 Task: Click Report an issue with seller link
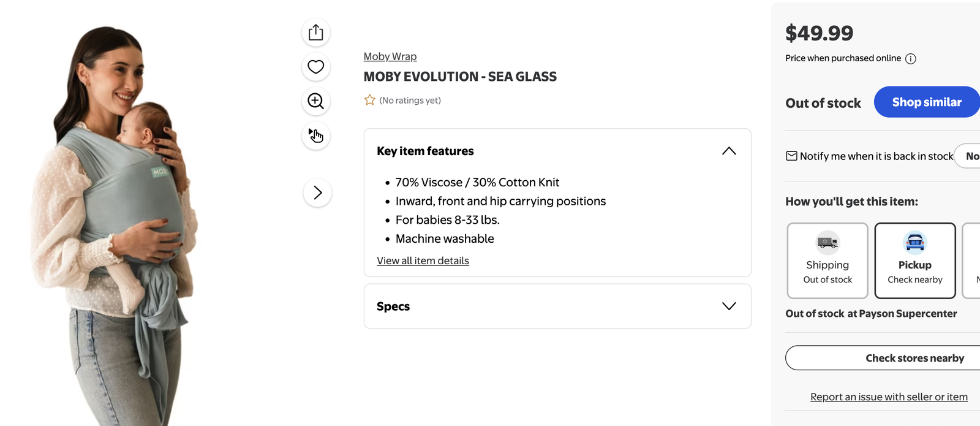click(889, 397)
